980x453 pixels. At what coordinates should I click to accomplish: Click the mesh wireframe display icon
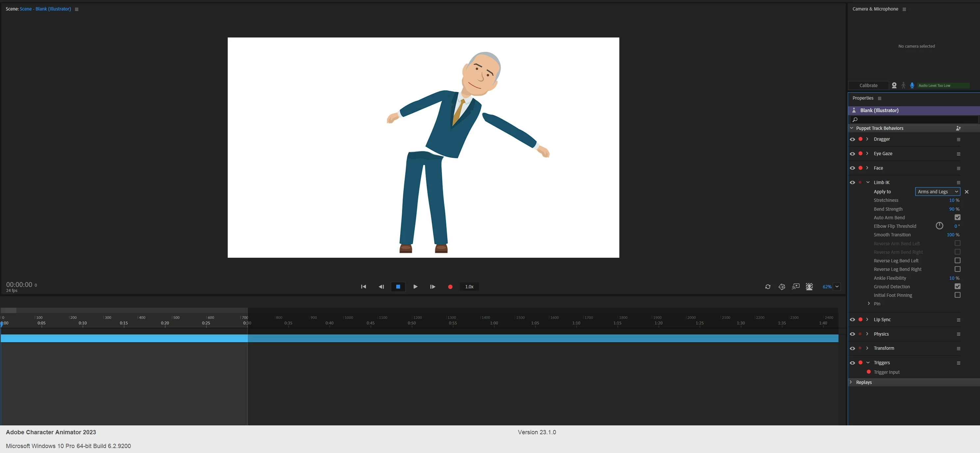pyautogui.click(x=782, y=287)
